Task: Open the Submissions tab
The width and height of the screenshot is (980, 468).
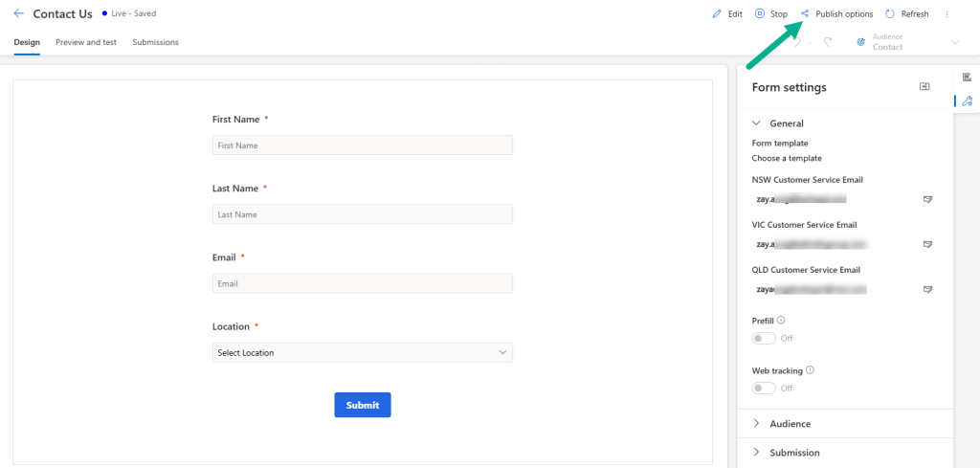Action: click(x=155, y=43)
